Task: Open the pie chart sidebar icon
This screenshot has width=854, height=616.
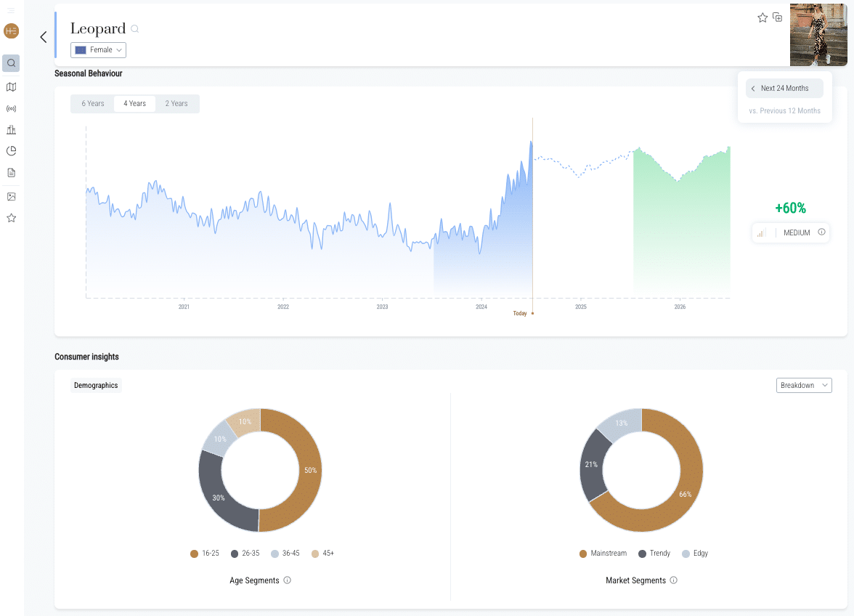Action: click(11, 151)
